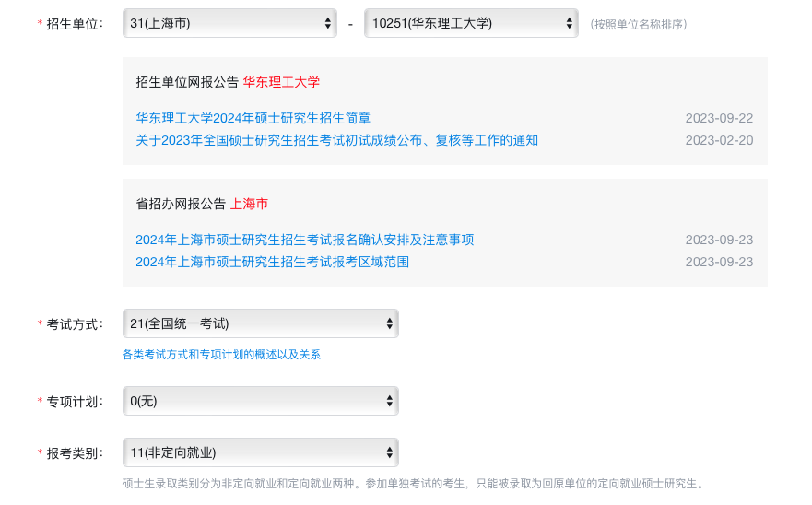
Task: Click the 2023-09-23 date beside 报考区域范围
Action: click(719, 262)
